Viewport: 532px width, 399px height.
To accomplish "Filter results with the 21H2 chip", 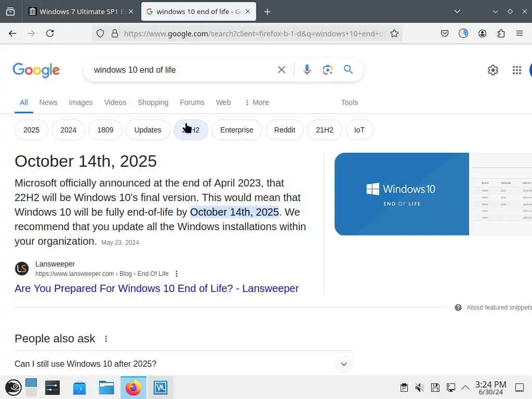I will click(324, 130).
